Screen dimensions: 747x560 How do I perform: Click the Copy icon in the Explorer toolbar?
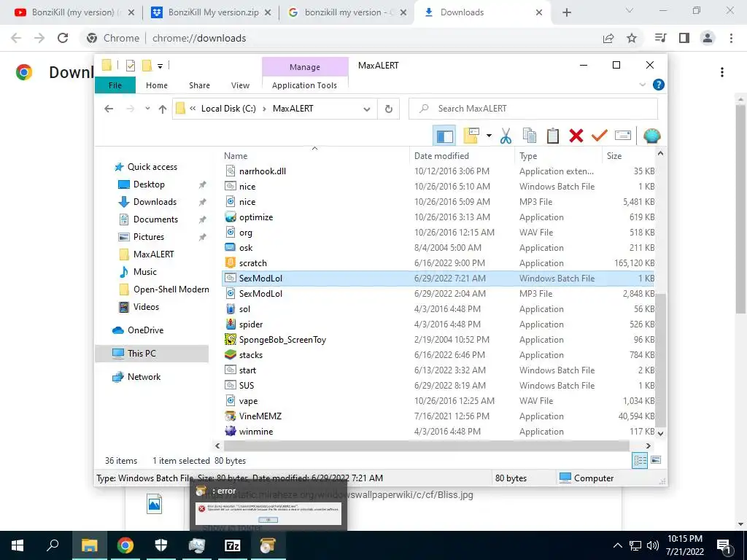tap(530, 136)
